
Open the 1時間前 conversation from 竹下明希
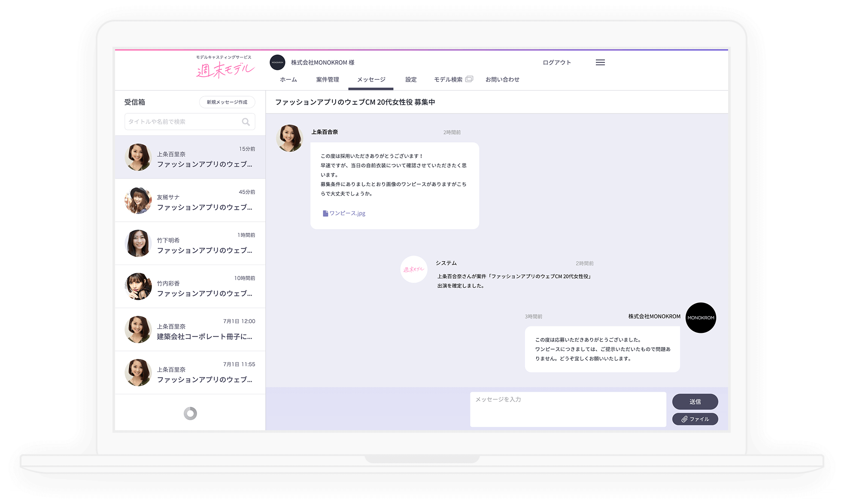click(x=190, y=243)
